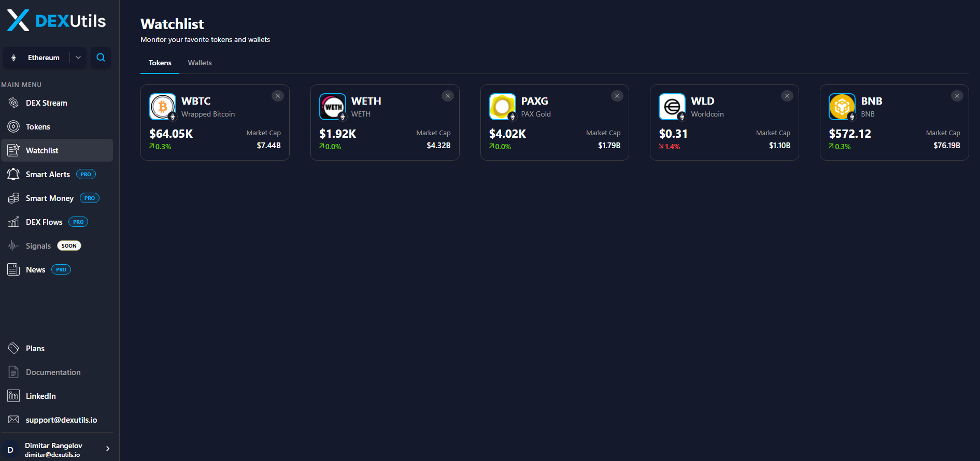The image size is (980, 461).
Task: Click the WBTC price $64.05K
Action: (x=171, y=134)
